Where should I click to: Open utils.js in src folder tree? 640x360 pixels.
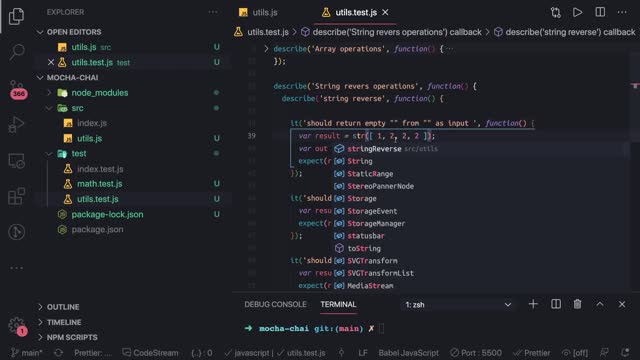[x=89, y=138]
